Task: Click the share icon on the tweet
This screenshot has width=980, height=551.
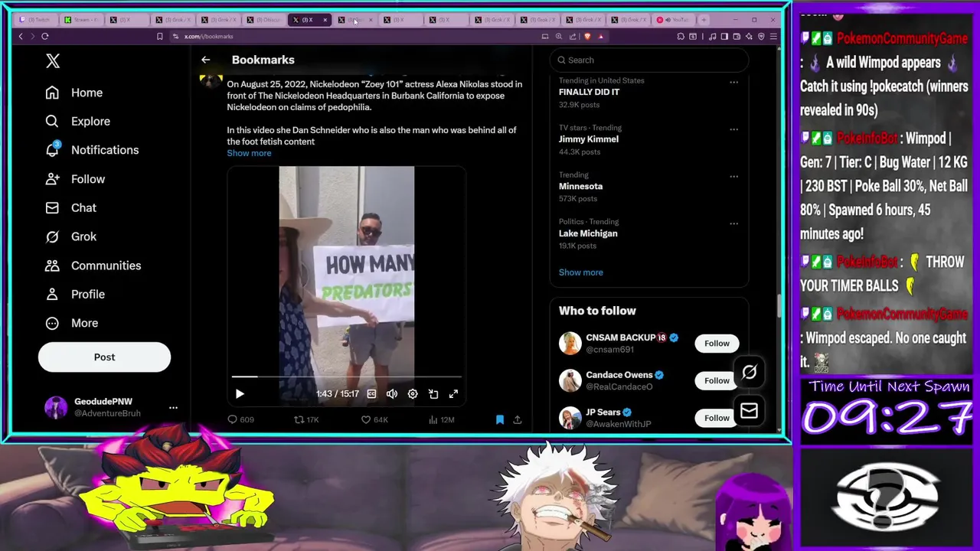Action: [x=518, y=419]
